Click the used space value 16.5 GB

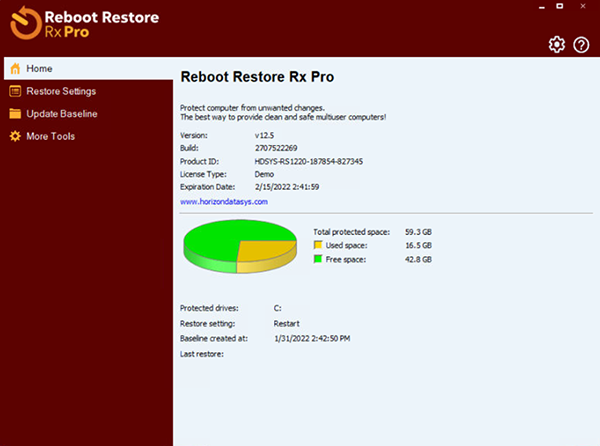pos(419,245)
